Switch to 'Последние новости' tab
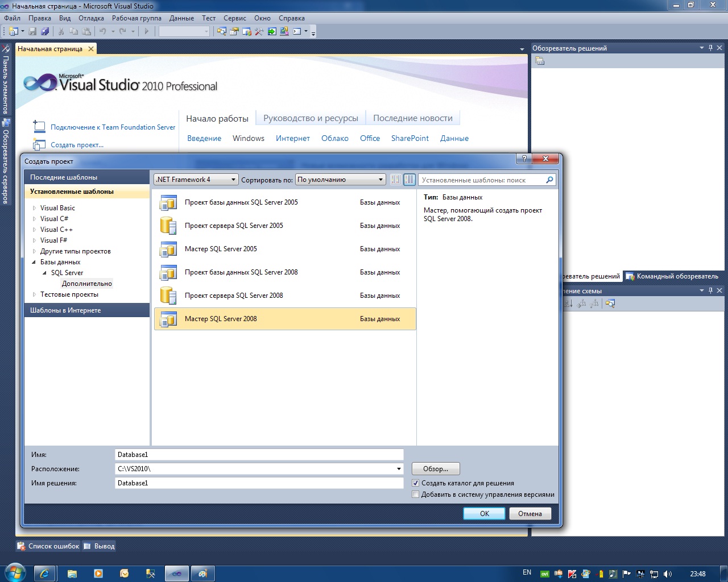 [x=413, y=118]
